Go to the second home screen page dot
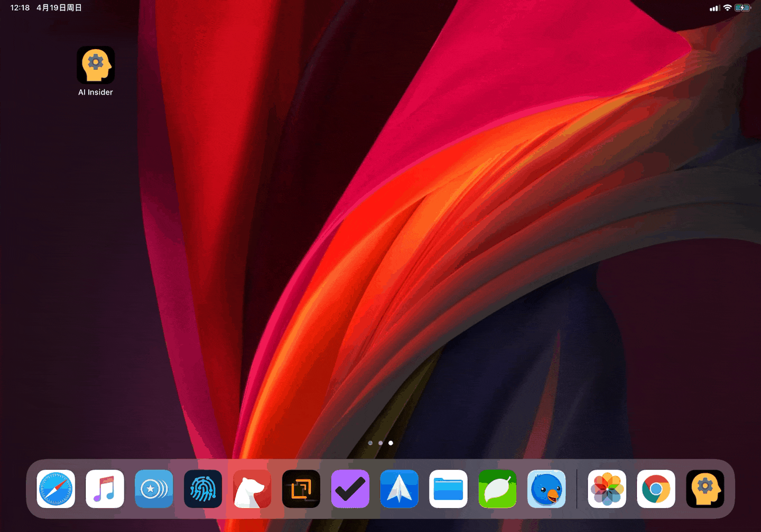 pyautogui.click(x=380, y=443)
